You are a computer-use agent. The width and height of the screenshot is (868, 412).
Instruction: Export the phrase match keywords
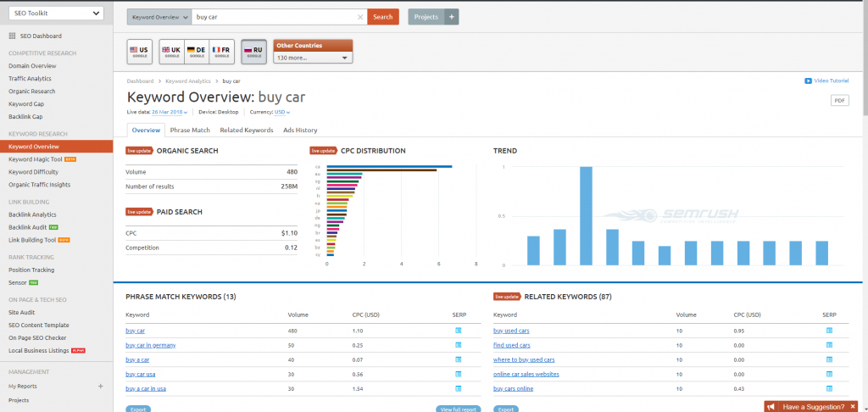(138, 409)
